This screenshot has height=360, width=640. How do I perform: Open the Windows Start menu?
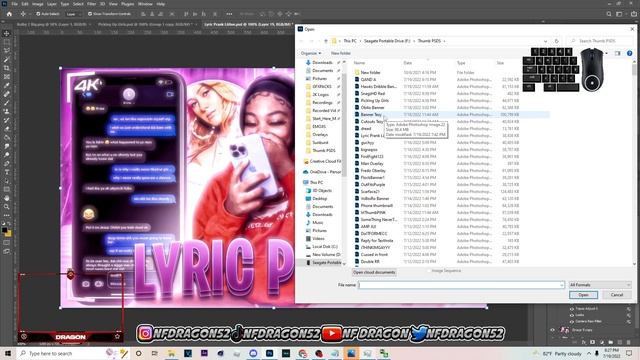click(x=7, y=353)
